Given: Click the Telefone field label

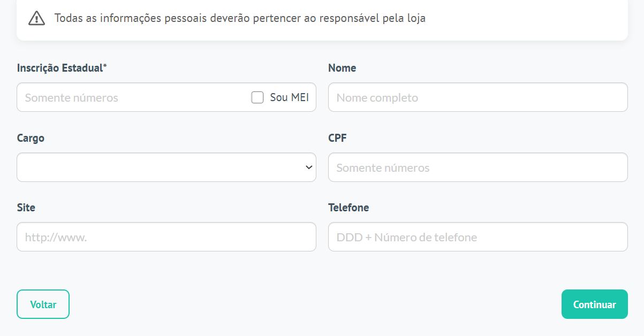Looking at the screenshot, I should pyautogui.click(x=348, y=208).
